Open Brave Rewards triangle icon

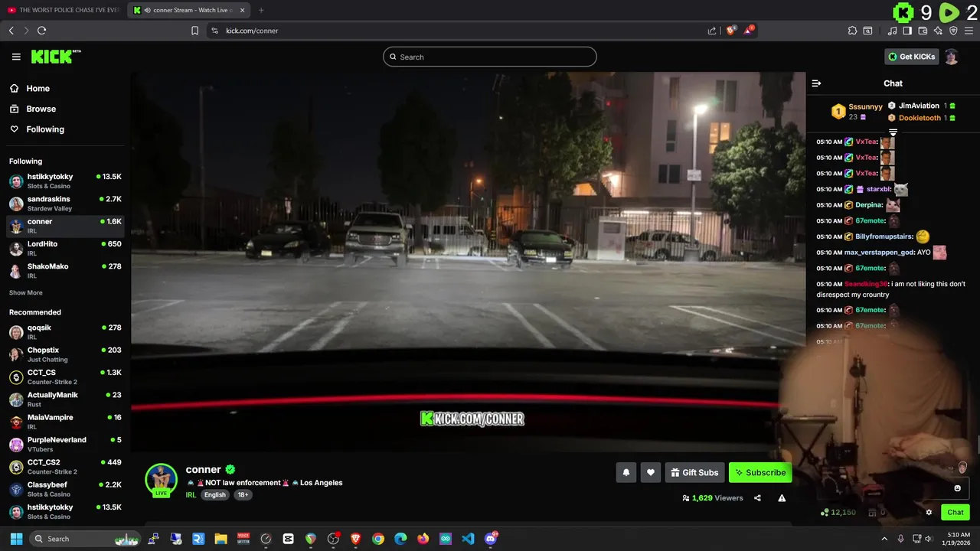tap(750, 31)
